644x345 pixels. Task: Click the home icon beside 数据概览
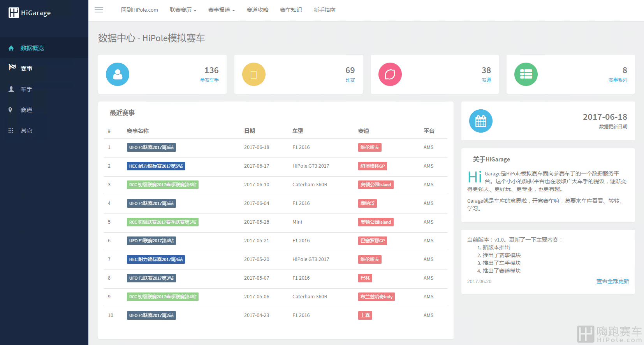(x=11, y=48)
